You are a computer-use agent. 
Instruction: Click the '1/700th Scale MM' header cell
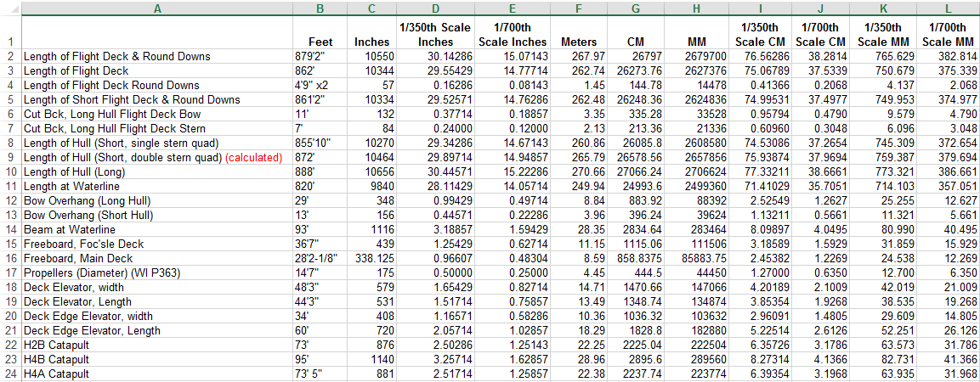[948, 32]
